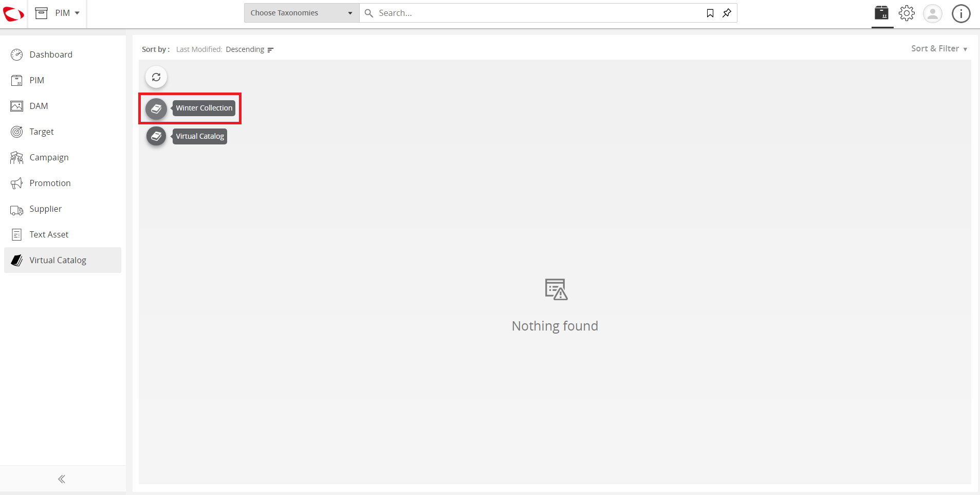Click the Text Asset document icon

[x=17, y=234]
